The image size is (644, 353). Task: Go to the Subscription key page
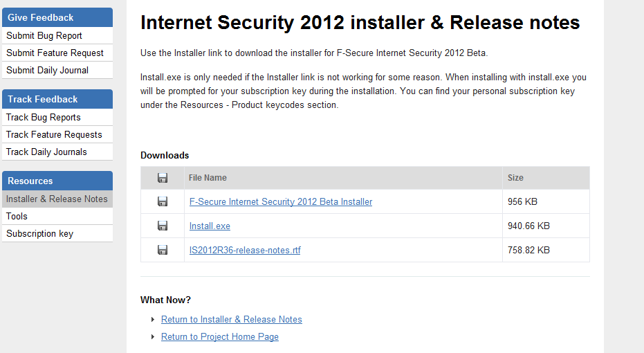[39, 234]
